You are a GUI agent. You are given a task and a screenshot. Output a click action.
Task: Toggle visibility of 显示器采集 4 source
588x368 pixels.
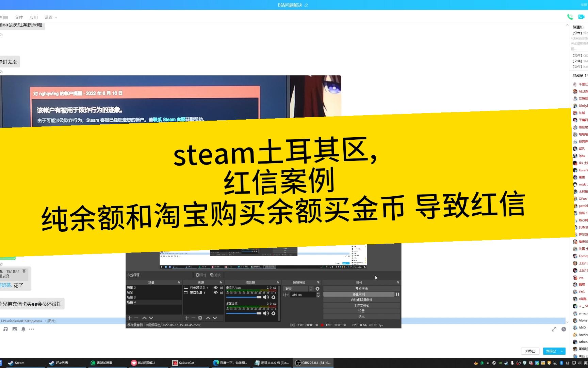point(215,288)
